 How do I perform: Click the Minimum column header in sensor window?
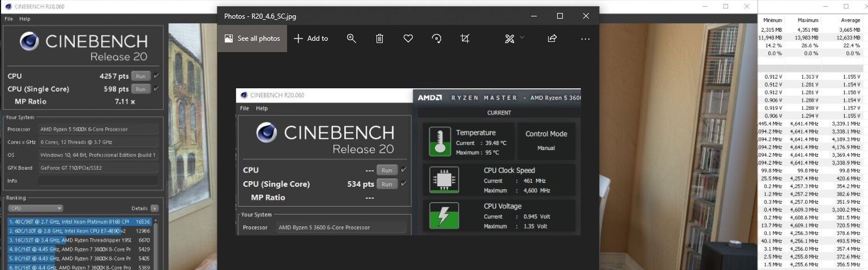[x=772, y=20]
